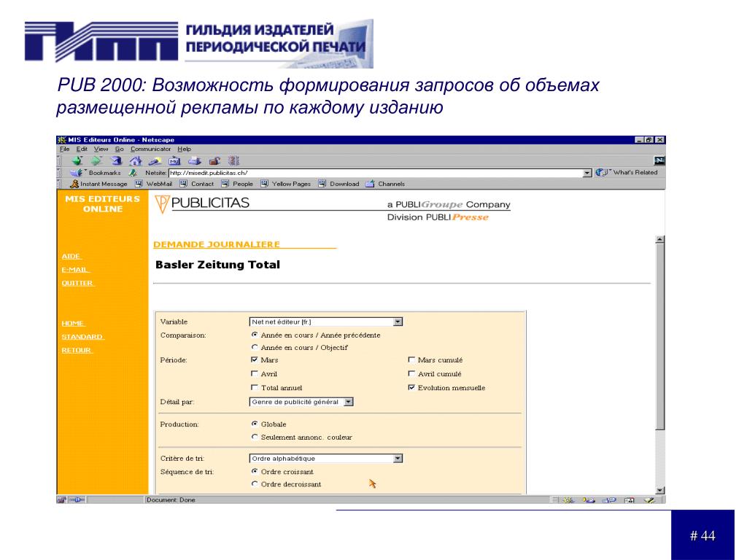
Task: Click the DEMANDE JOURNALIERE heading
Action: pos(217,244)
